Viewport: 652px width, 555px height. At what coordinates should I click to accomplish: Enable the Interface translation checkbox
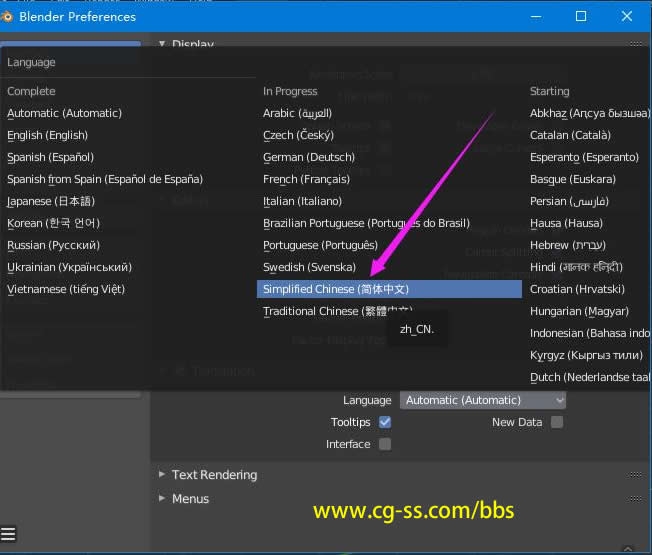(385, 444)
